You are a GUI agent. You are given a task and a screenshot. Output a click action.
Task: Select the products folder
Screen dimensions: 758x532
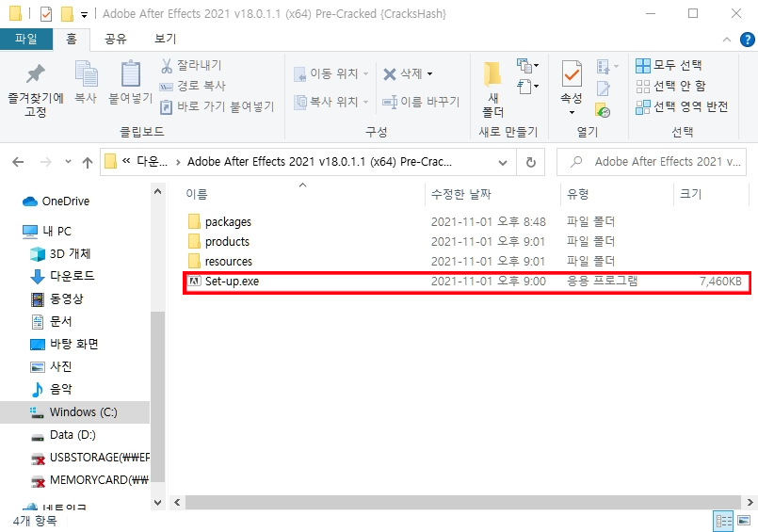pos(227,242)
